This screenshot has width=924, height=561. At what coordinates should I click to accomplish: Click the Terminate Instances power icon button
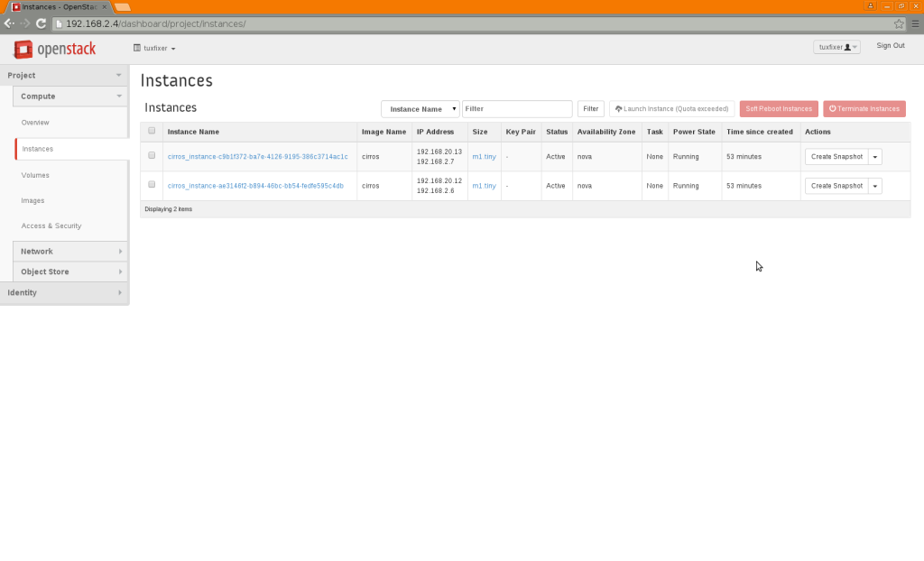[x=833, y=107]
